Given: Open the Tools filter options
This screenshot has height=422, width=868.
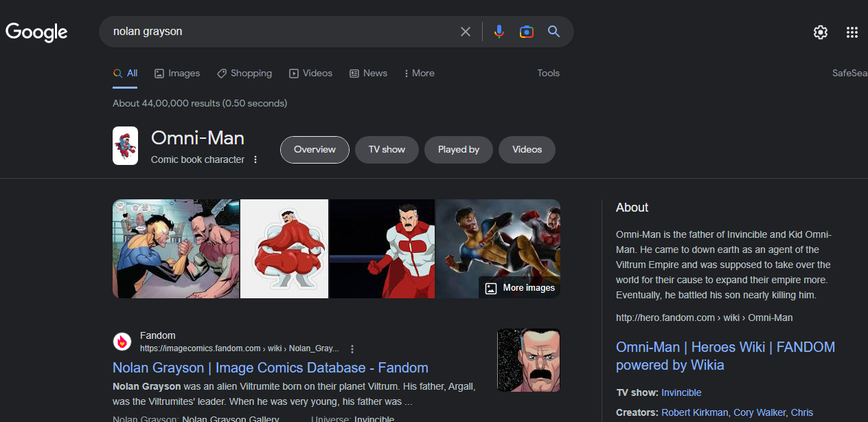Looking at the screenshot, I should point(548,74).
